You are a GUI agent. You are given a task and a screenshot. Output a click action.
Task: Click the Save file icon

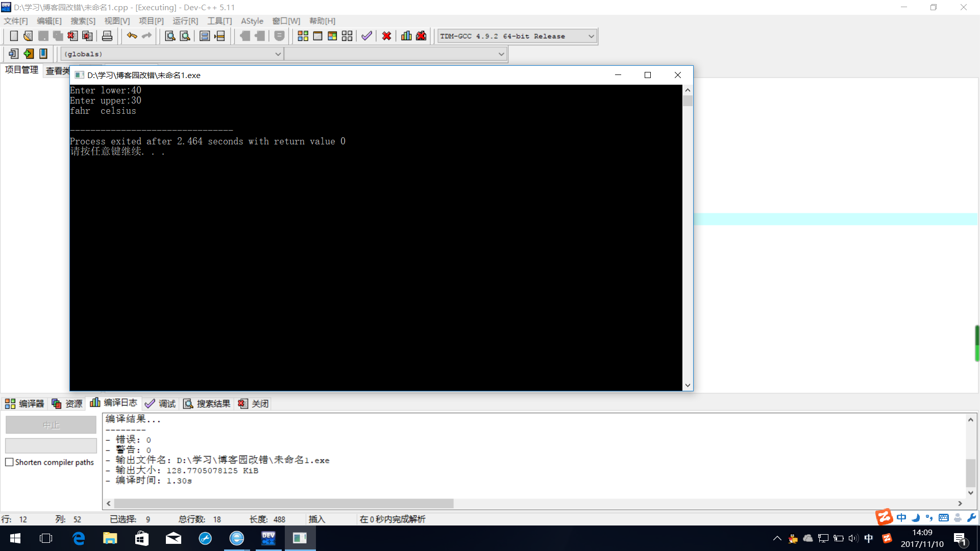pyautogui.click(x=43, y=36)
